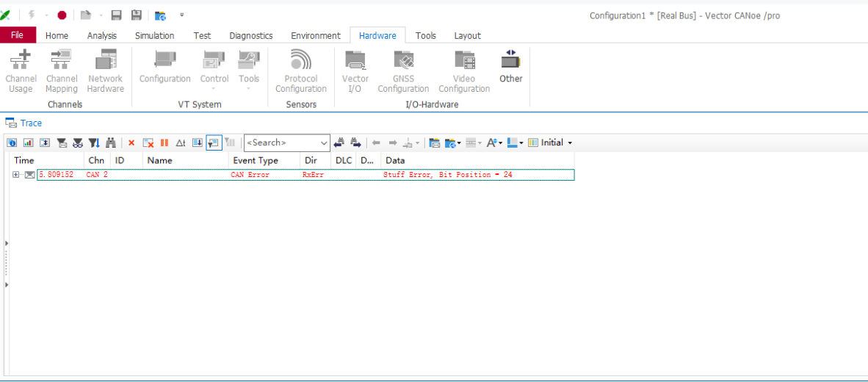Open the Test ribbon tab
868x382 pixels.
tap(202, 35)
